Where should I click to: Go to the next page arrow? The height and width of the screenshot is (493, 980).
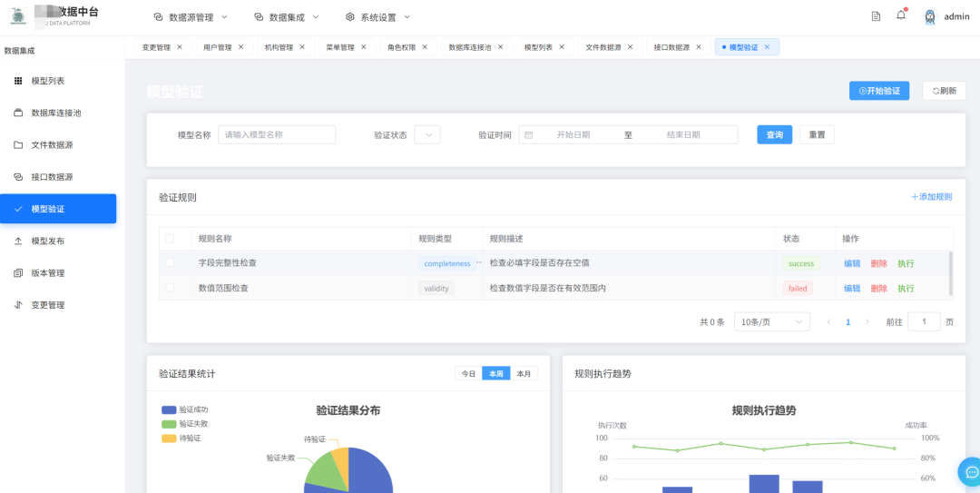pyautogui.click(x=867, y=321)
